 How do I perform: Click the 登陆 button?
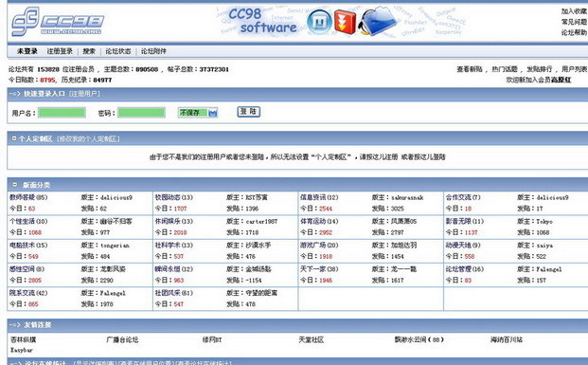(x=248, y=112)
